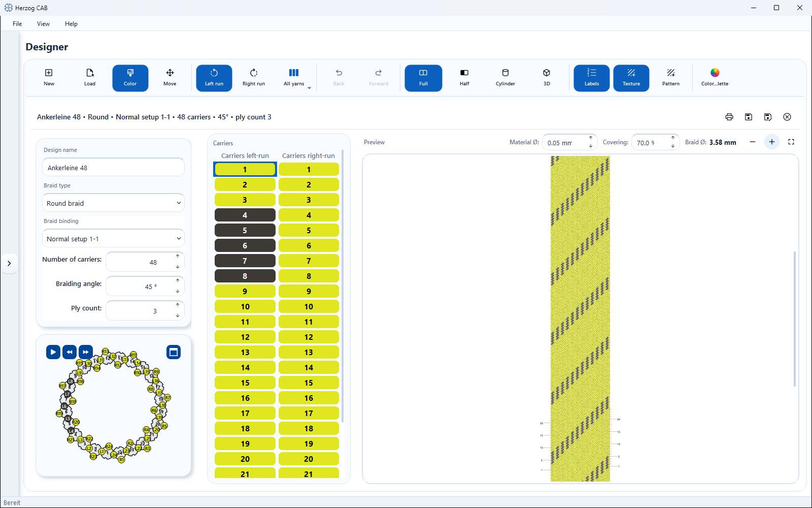This screenshot has width=812, height=508.
Task: Zoom in the preview
Action: [x=772, y=142]
